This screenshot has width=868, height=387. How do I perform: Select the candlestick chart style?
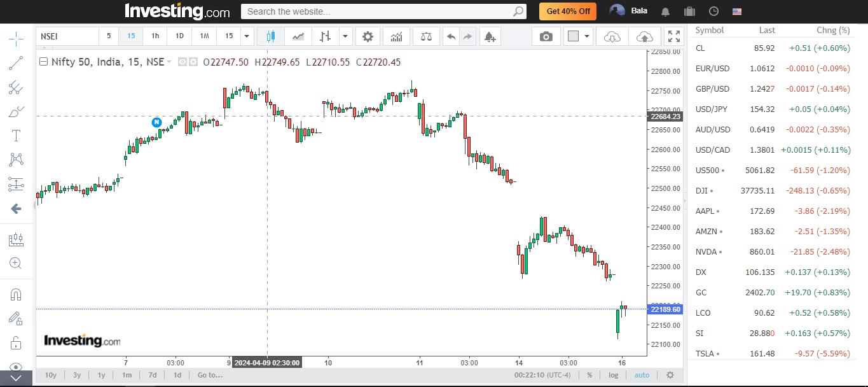click(x=271, y=36)
